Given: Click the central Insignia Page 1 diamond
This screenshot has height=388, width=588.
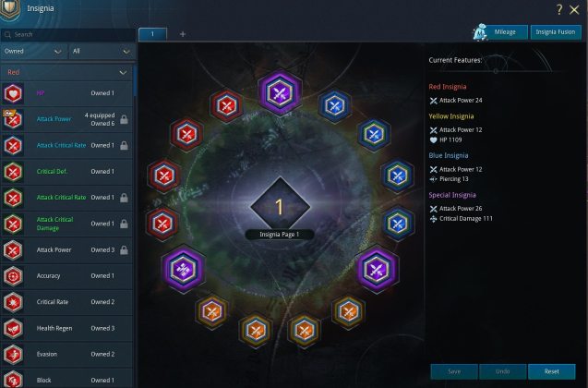Looking at the screenshot, I should click(x=280, y=207).
